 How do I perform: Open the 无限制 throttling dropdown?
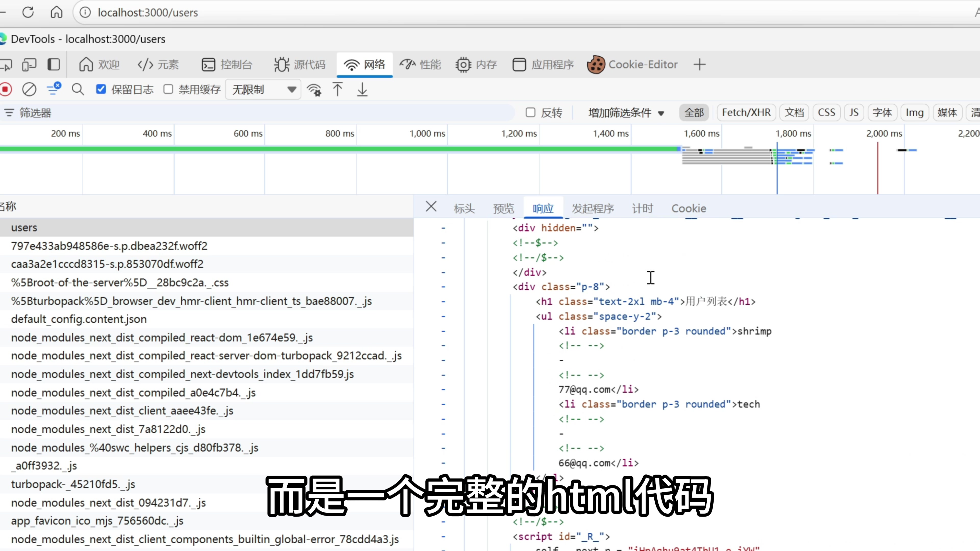[263, 90]
